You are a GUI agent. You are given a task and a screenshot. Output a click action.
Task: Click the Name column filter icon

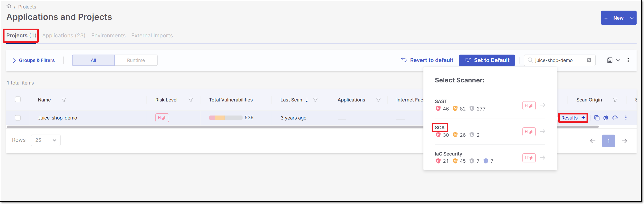(64, 100)
